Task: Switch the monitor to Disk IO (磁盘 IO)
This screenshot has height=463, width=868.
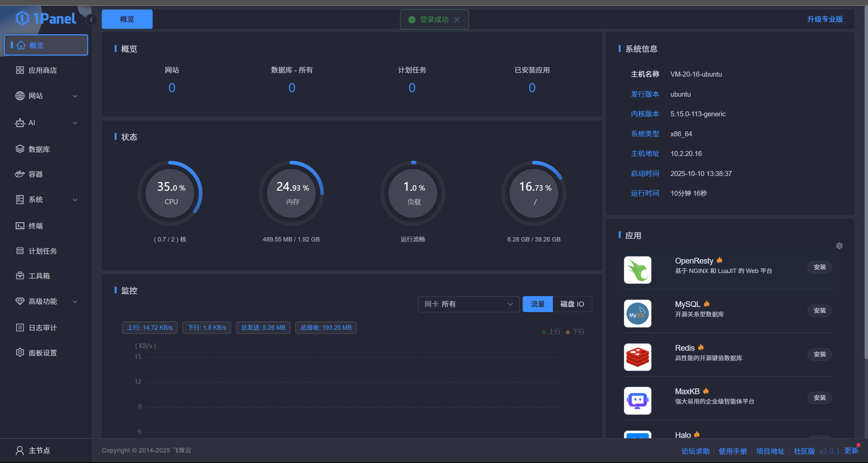Action: [572, 304]
